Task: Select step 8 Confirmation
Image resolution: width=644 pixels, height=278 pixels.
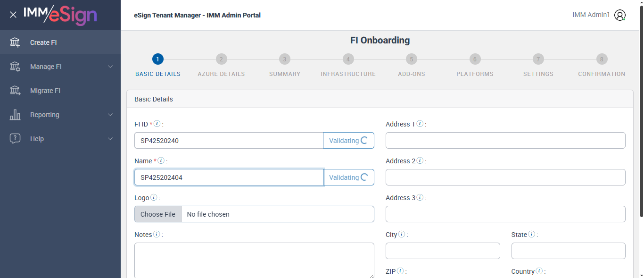Action: pyautogui.click(x=602, y=59)
